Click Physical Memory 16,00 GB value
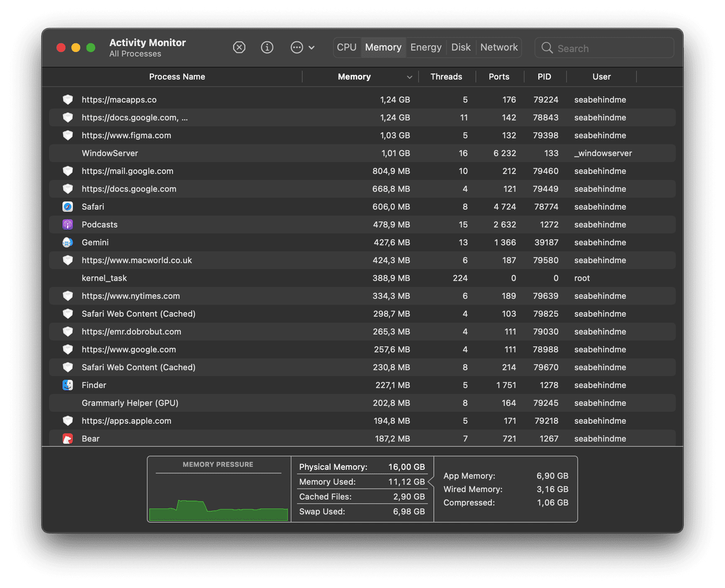 406,467
